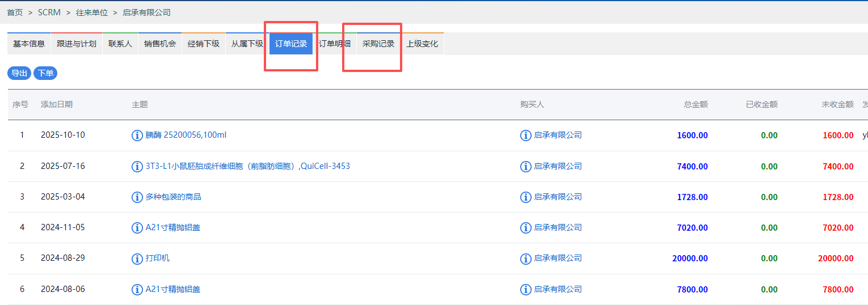Go to 首页 via breadcrumb
Image resolution: width=868 pixels, height=305 pixels.
coord(15,12)
